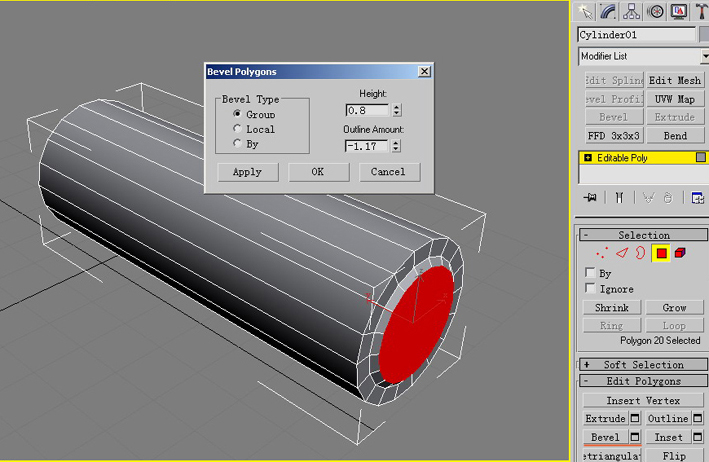Click Make Unique icon in stack toolbar

point(648,198)
